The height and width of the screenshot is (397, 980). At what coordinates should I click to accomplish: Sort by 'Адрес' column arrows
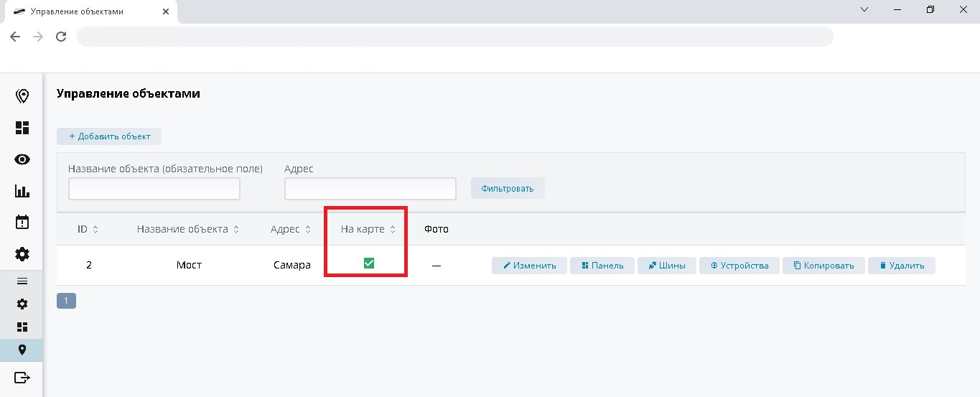click(308, 230)
